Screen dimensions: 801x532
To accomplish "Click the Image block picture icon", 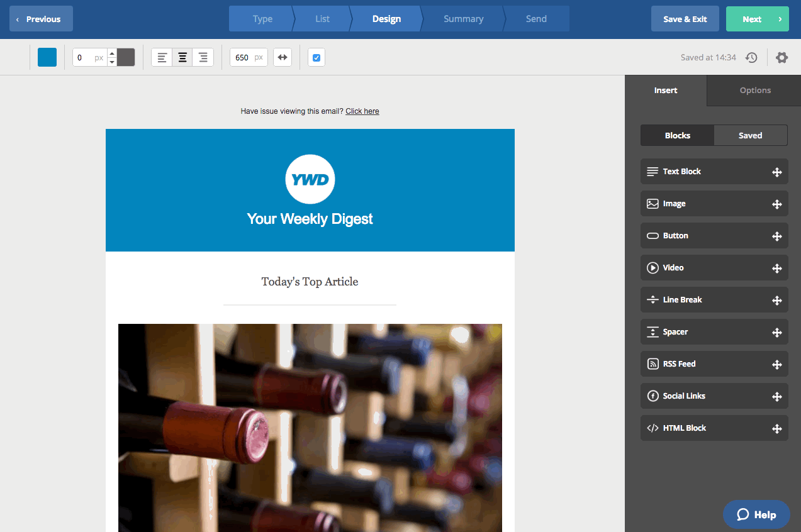I will click(x=653, y=204).
